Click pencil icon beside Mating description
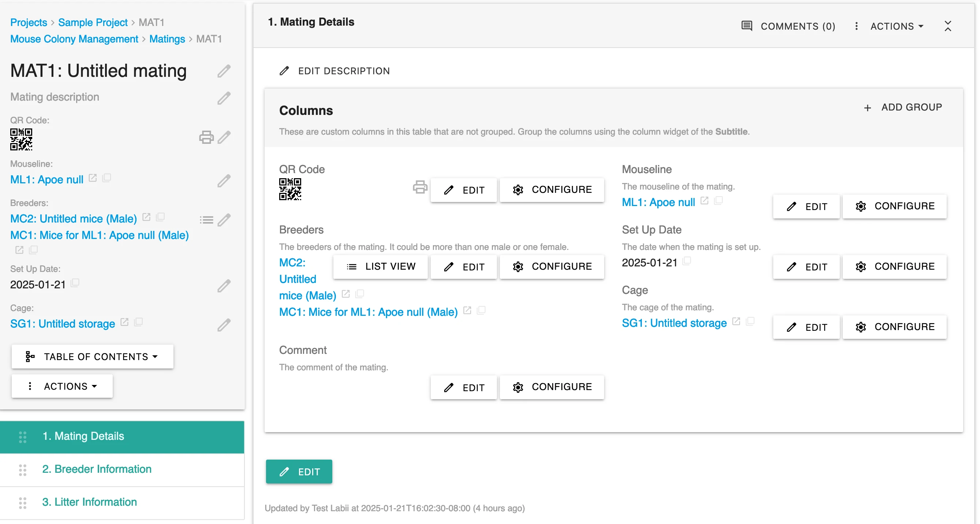 click(x=224, y=98)
